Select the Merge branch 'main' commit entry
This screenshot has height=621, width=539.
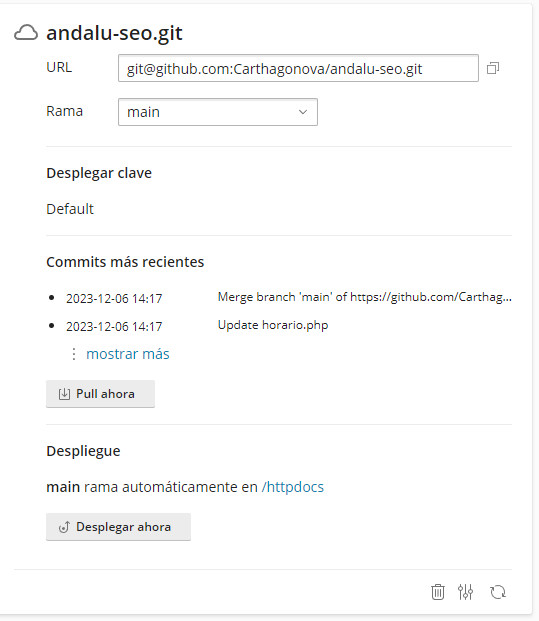(x=364, y=297)
